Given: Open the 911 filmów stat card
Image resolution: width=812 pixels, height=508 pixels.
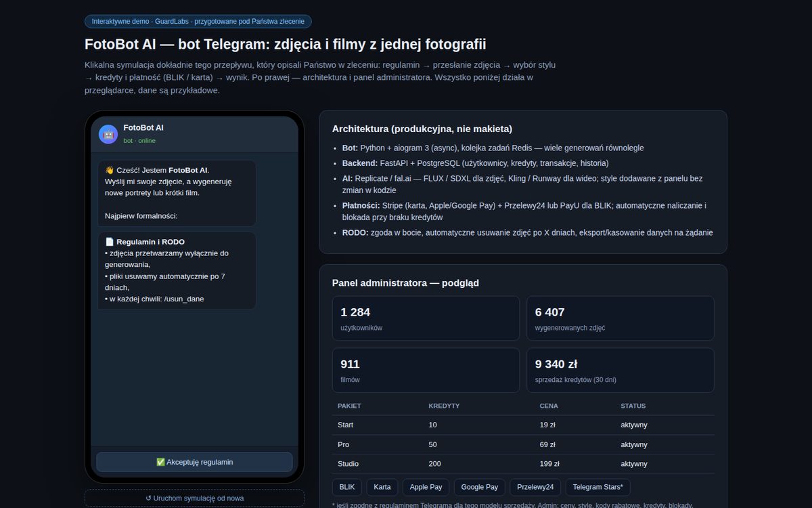Looking at the screenshot, I should [426, 371].
